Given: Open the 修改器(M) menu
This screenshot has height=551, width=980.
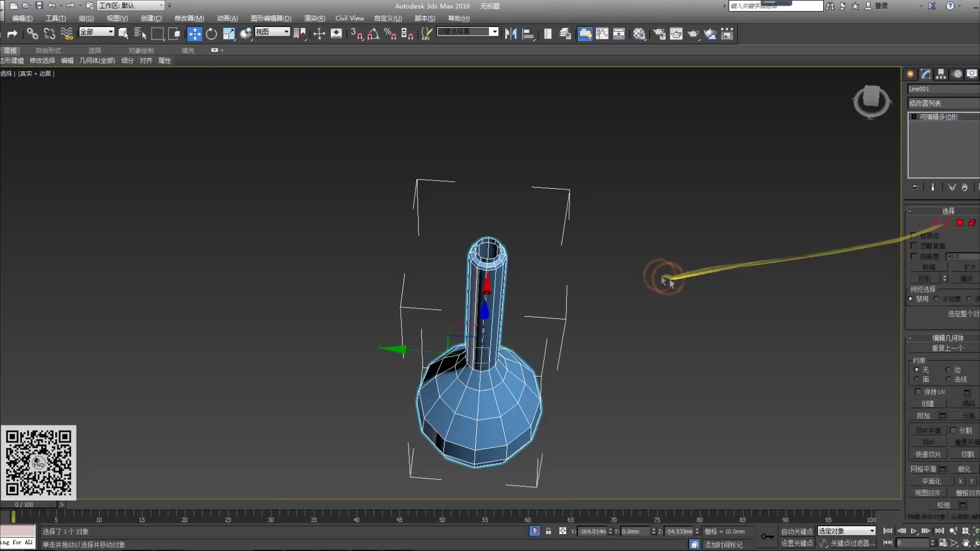Looking at the screenshot, I should [x=189, y=18].
